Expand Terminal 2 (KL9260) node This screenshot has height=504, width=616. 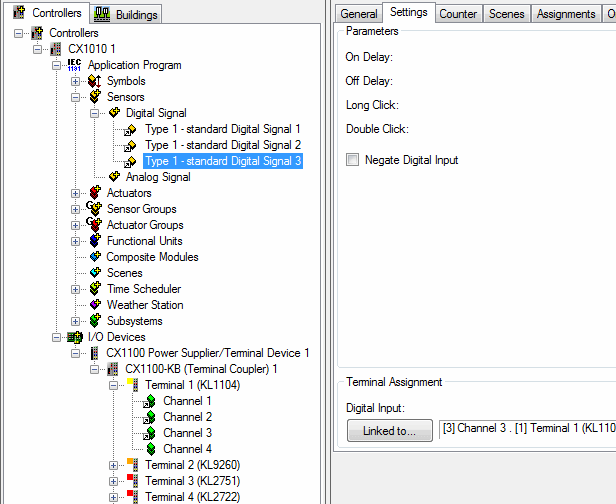click(x=113, y=466)
